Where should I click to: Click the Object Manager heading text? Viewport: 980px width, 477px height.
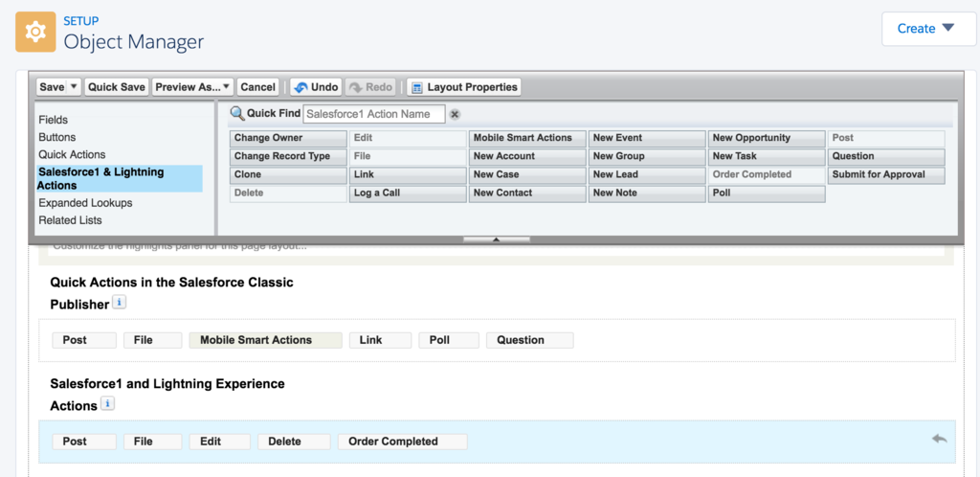134,42
